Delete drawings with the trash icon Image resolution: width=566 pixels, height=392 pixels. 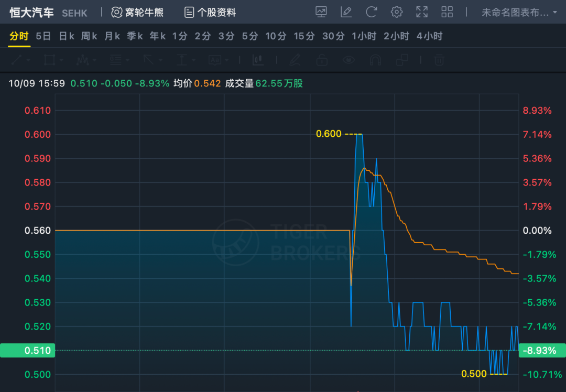(439, 60)
